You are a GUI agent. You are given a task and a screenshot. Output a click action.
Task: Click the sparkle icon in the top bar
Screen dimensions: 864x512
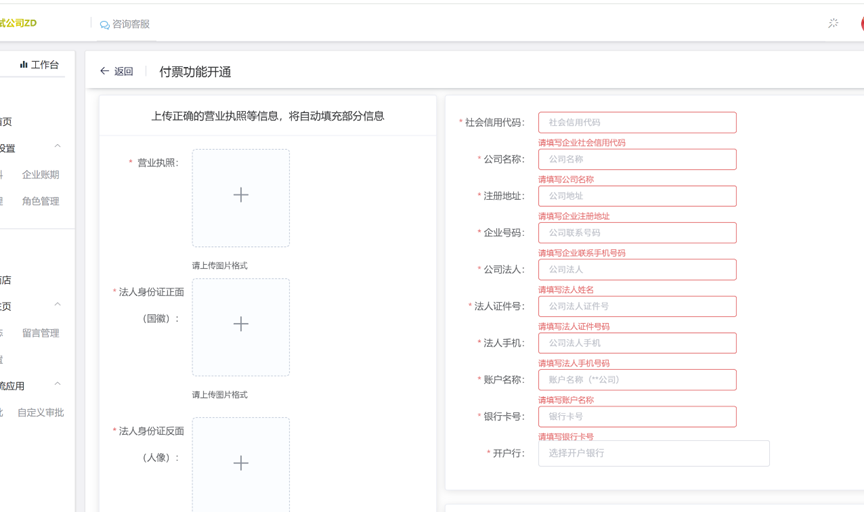click(833, 23)
